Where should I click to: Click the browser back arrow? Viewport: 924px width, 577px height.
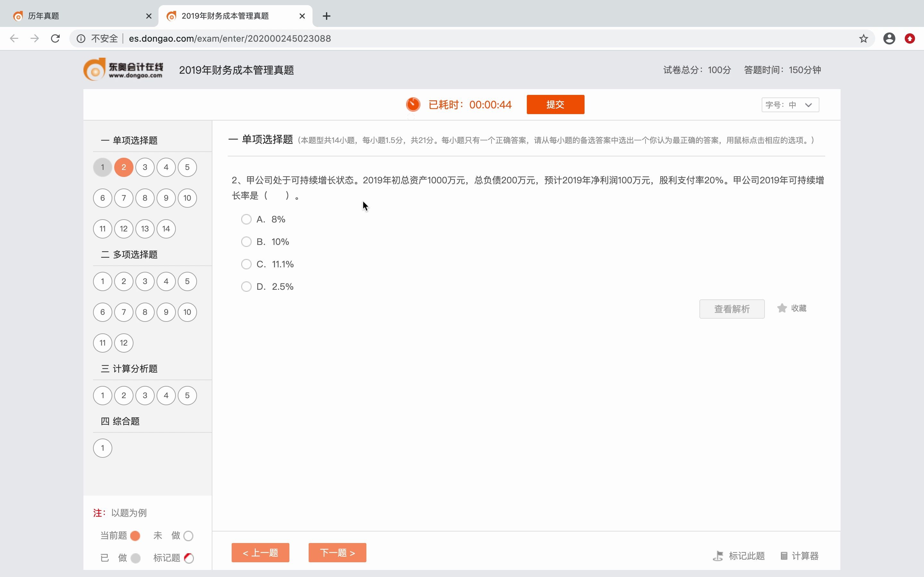[x=14, y=38]
